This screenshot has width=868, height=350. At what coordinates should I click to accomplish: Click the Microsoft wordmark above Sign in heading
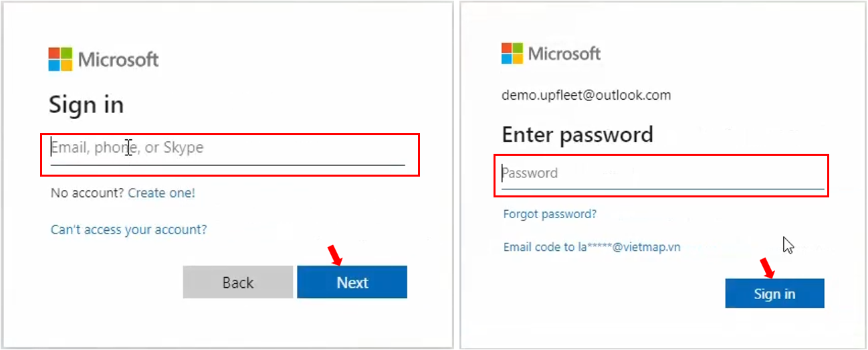118,60
